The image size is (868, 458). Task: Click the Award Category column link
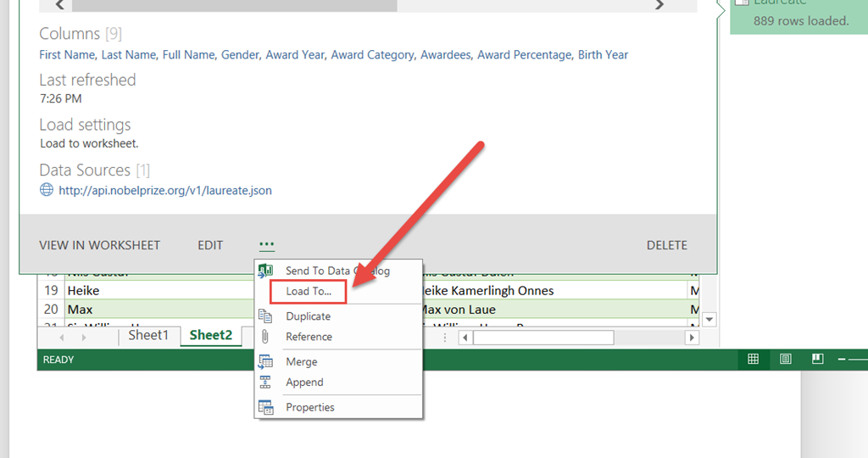[x=372, y=55]
